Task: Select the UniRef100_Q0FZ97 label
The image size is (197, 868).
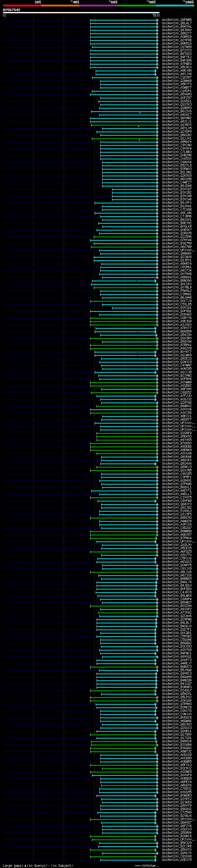Action: tap(177, 98)
